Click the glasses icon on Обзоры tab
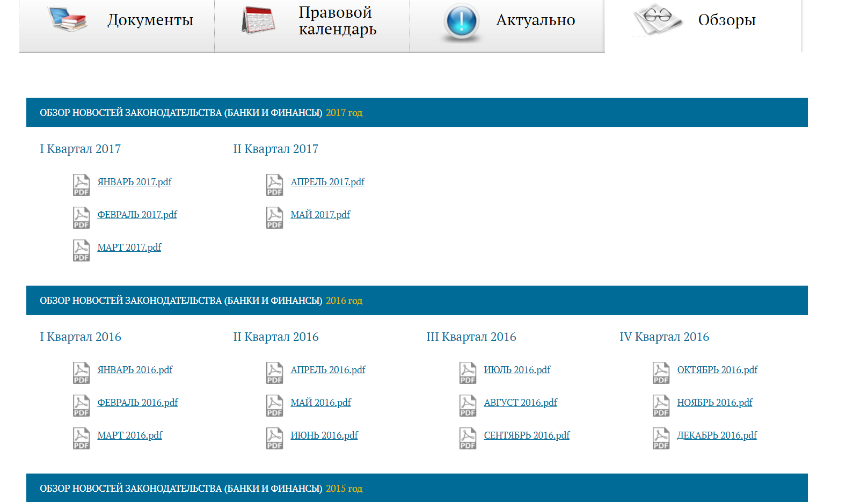Image resolution: width=868 pixels, height=502 pixels. (657, 19)
